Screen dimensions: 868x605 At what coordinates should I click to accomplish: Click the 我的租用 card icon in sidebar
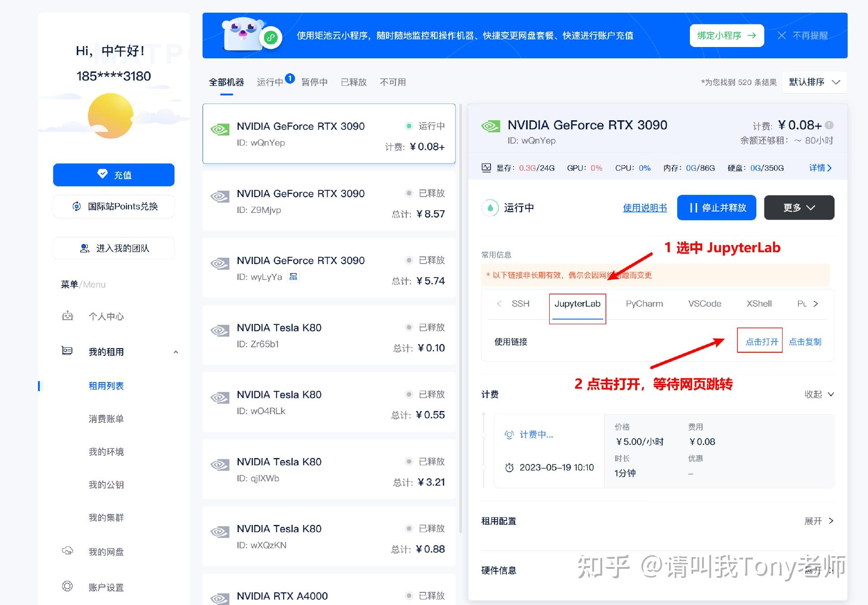(x=67, y=351)
